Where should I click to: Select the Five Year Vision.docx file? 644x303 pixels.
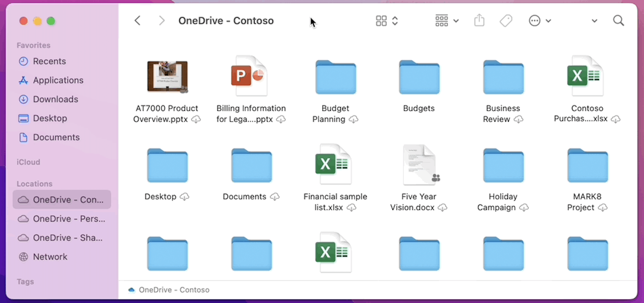(419, 165)
